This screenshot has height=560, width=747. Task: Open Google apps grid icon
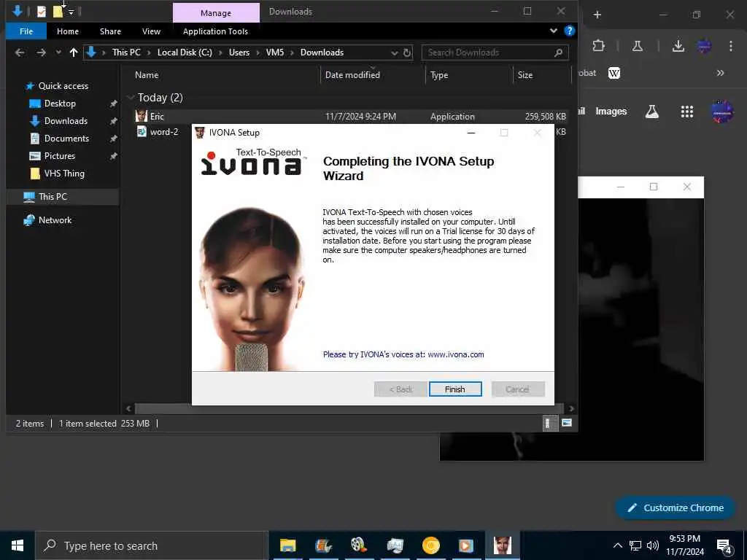(687, 112)
